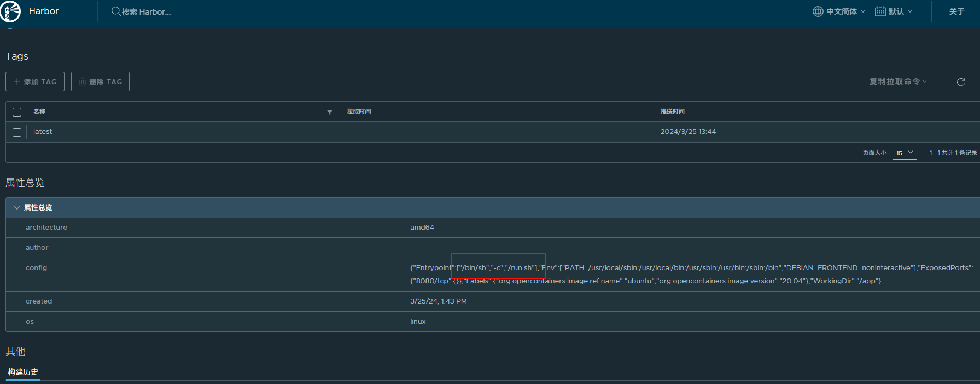Toggle the select-all tags checkbox
Screen dimensions: 980x384
click(17, 112)
